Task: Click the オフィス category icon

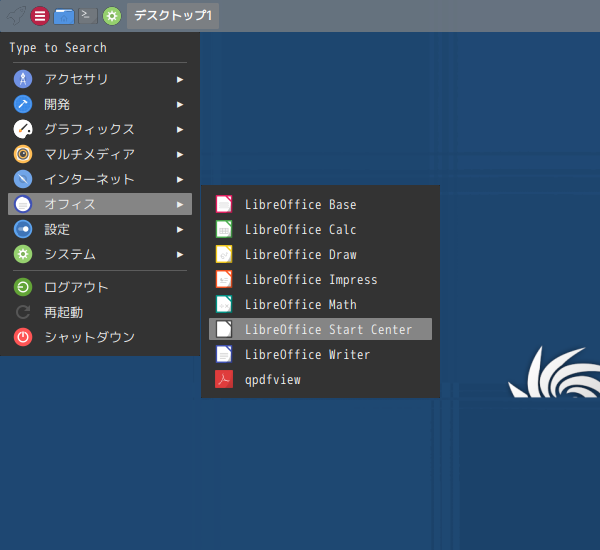Action: (x=23, y=204)
